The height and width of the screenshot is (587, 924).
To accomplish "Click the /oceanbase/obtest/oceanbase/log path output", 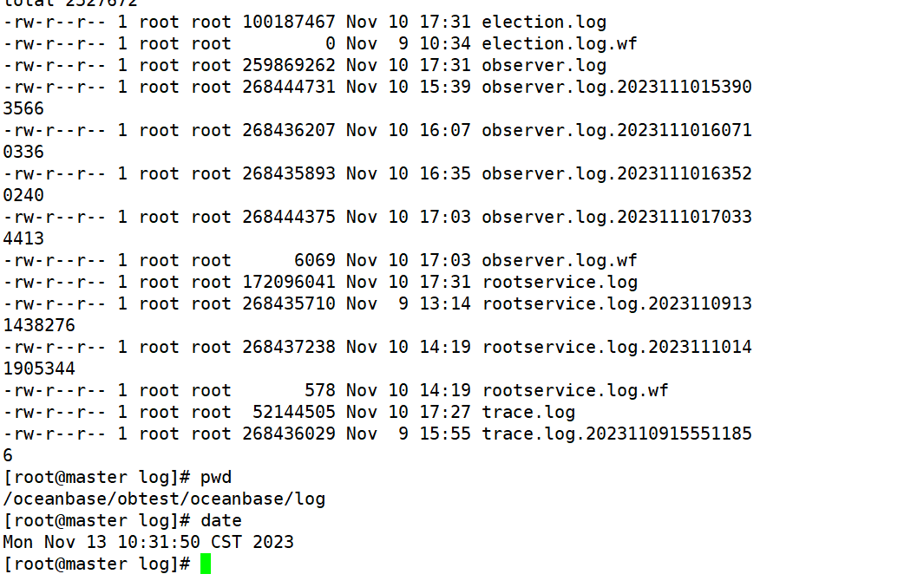I will coord(164,499).
